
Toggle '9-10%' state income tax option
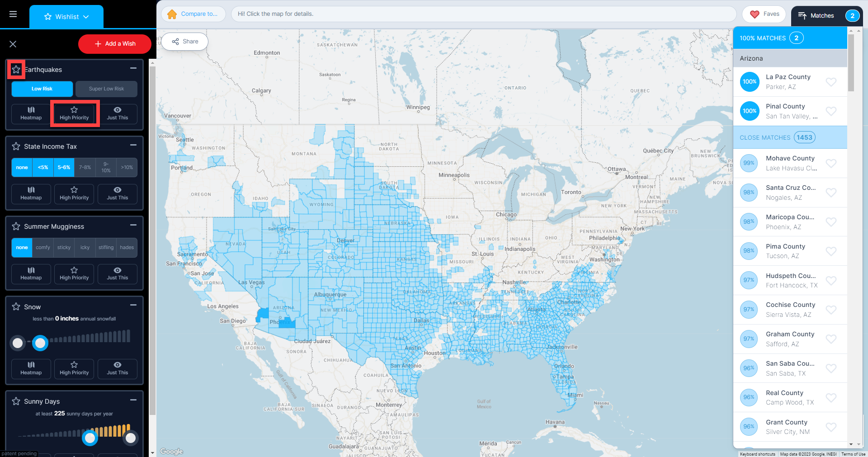(106, 167)
